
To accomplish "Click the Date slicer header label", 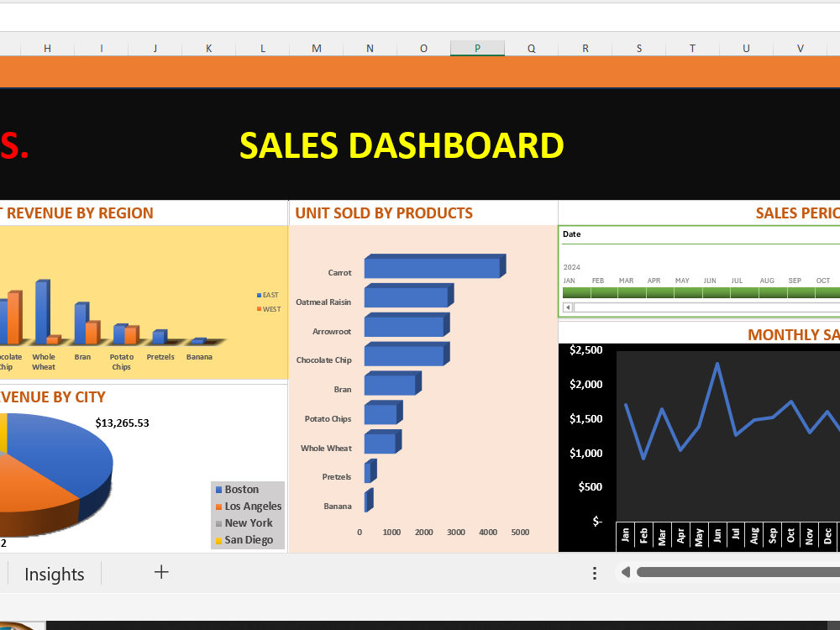I will [x=571, y=234].
